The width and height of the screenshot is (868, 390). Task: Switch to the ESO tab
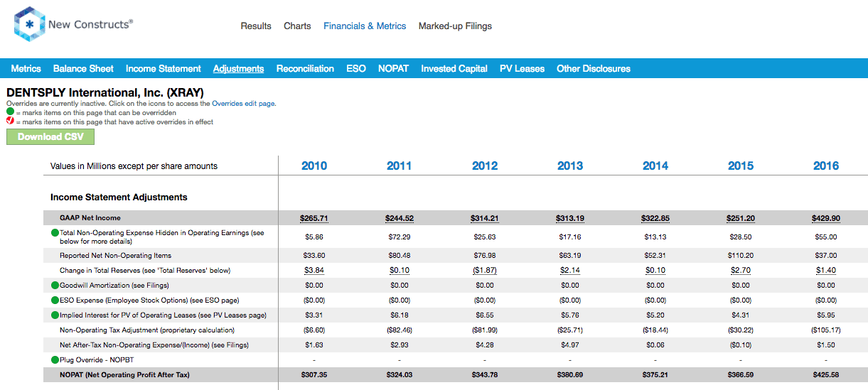click(x=356, y=69)
